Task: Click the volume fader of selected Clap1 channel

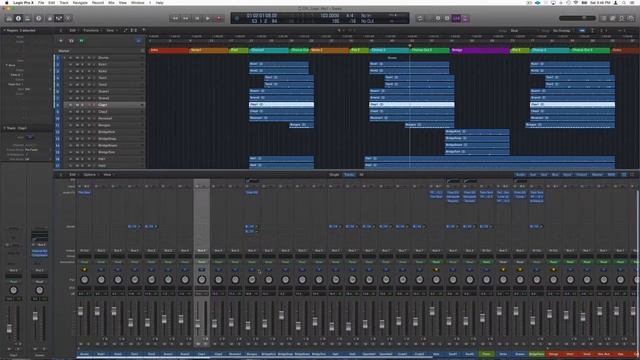Action: (x=198, y=324)
